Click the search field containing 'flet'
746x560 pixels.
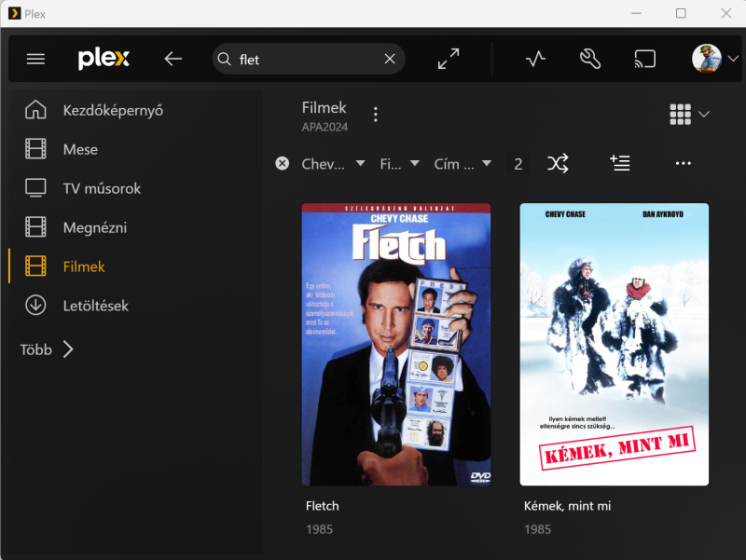tap(309, 59)
